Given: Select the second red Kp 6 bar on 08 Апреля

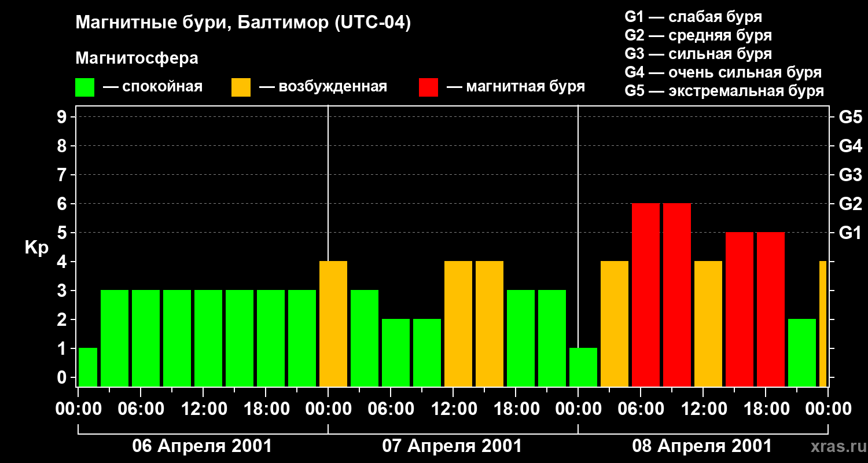Looking at the screenshot, I should pos(677,295).
